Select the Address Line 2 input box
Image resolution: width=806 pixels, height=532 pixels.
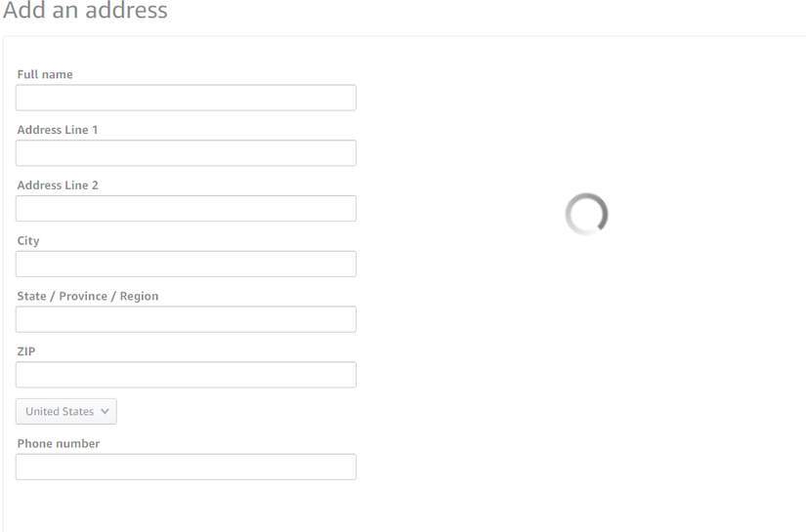tap(186, 209)
